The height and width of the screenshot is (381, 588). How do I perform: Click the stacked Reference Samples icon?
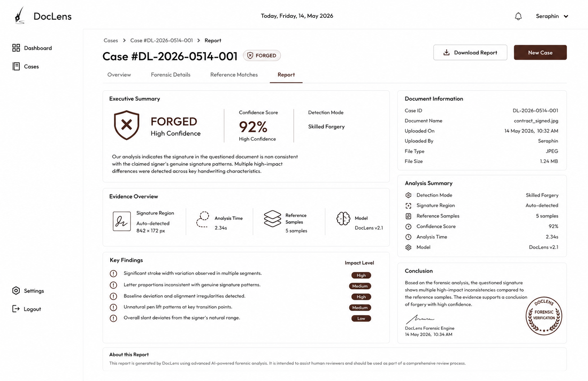point(272,219)
